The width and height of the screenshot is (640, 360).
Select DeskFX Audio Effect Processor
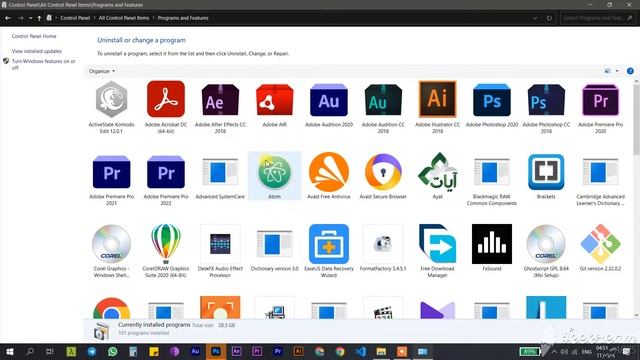pyautogui.click(x=220, y=251)
